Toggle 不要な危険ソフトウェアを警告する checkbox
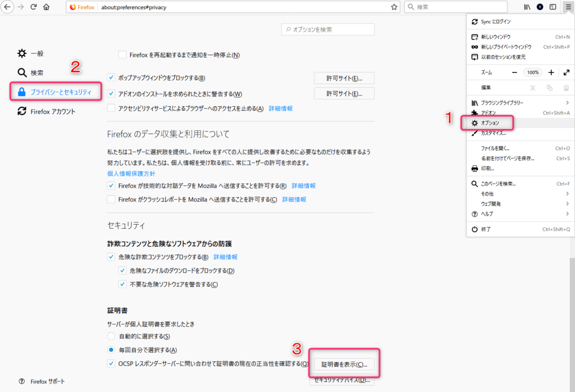This screenshot has height=392, width=575. 122,284
